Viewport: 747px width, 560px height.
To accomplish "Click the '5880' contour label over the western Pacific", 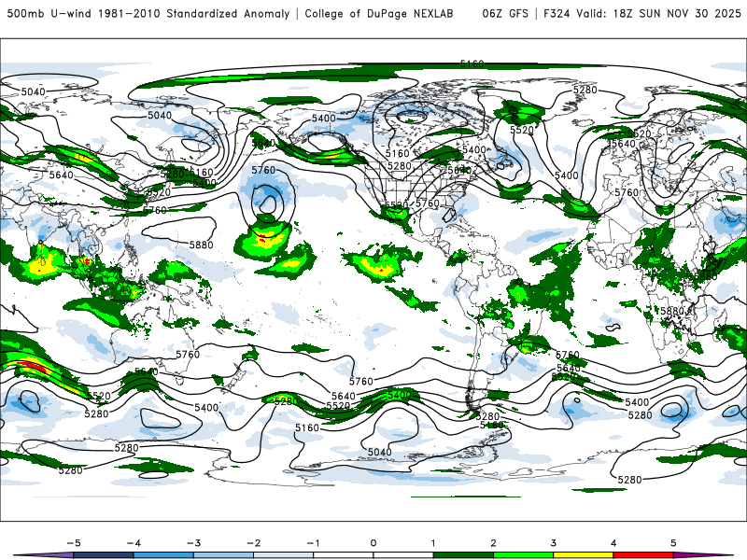I will [x=201, y=245].
